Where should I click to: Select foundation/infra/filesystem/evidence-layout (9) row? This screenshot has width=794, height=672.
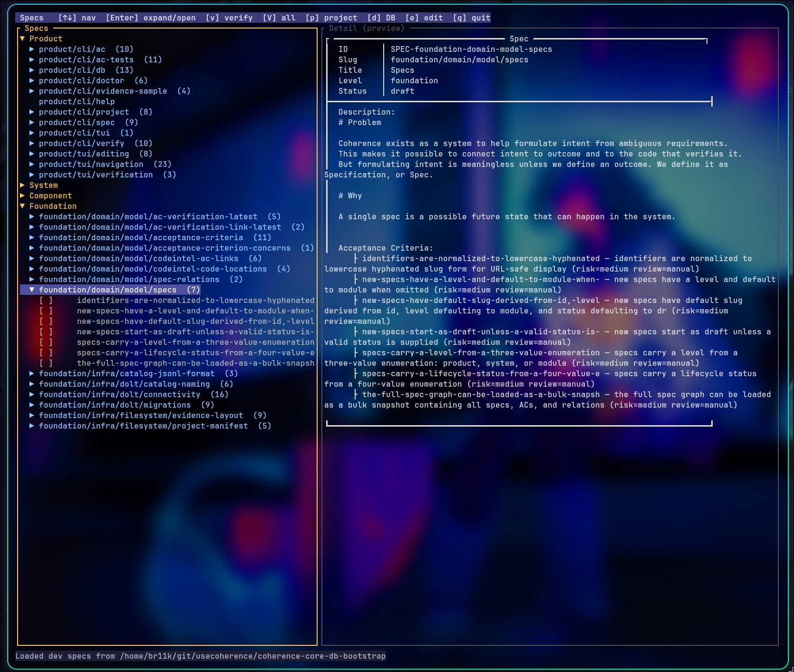[148, 415]
